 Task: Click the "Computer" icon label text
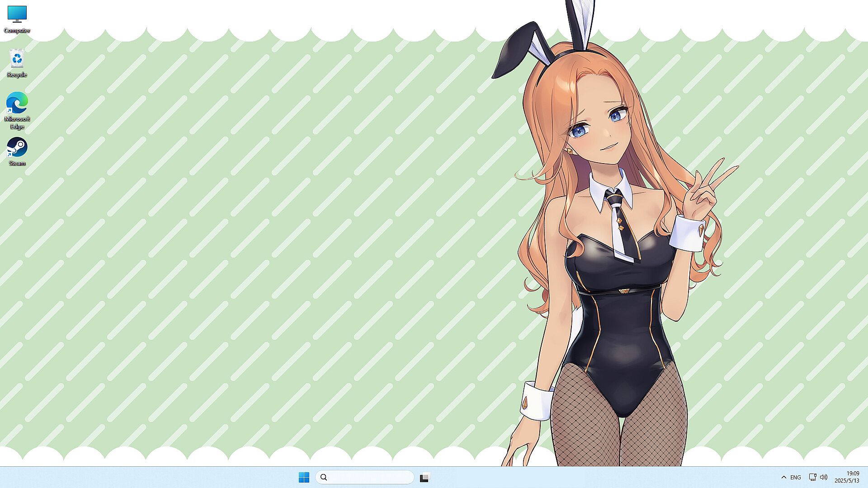(x=17, y=30)
